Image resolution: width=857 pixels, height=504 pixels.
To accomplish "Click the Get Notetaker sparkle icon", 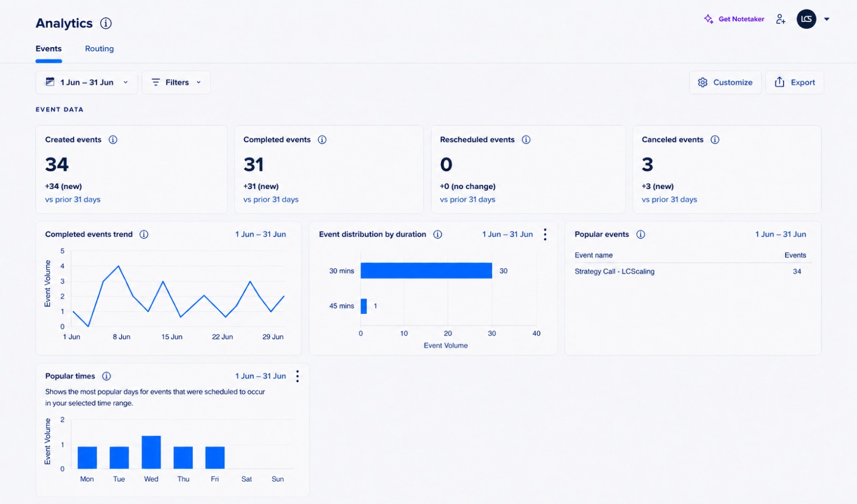I will click(709, 19).
